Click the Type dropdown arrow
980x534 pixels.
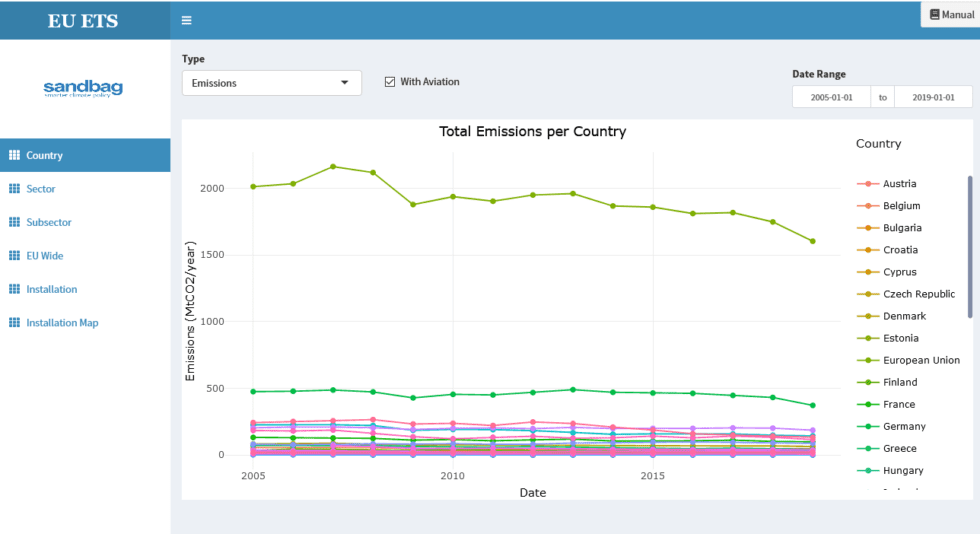tap(345, 83)
